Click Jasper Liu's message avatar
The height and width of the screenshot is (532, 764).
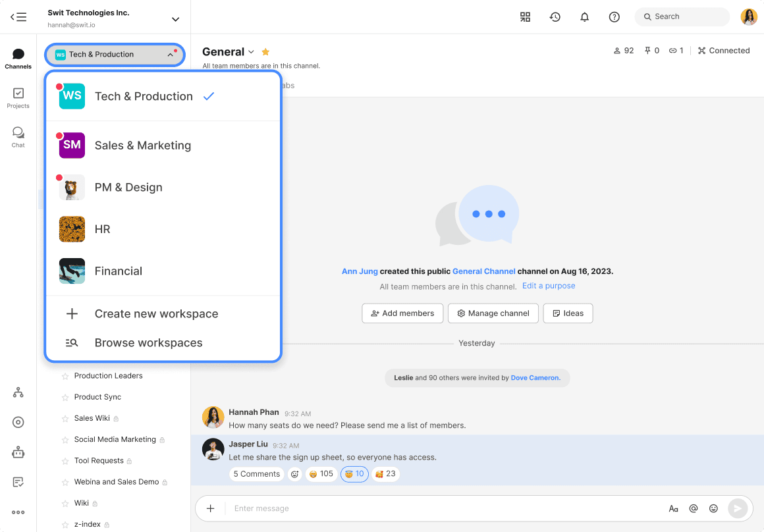(213, 449)
